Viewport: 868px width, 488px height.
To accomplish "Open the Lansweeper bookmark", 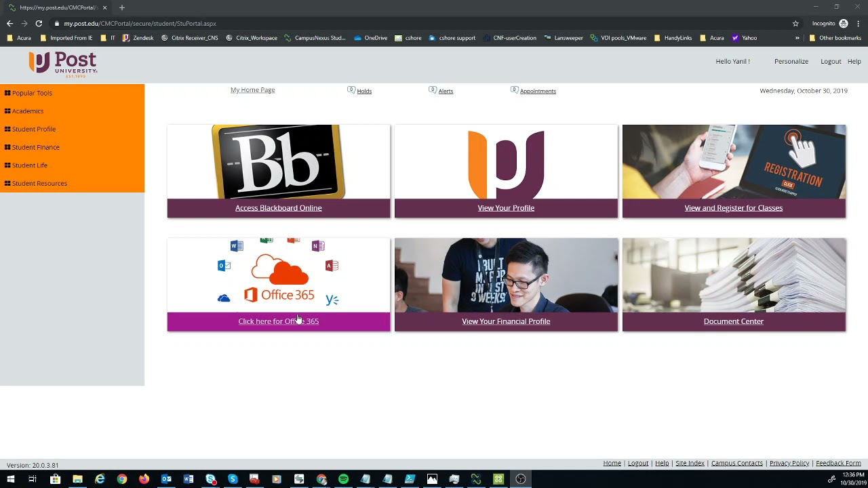I will point(564,38).
